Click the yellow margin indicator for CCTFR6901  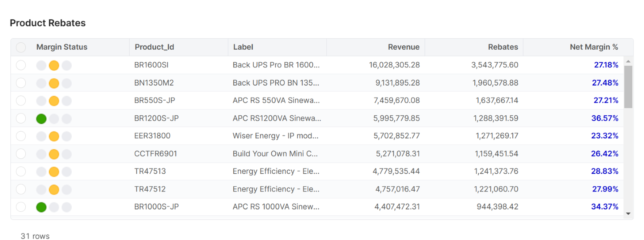tap(54, 154)
